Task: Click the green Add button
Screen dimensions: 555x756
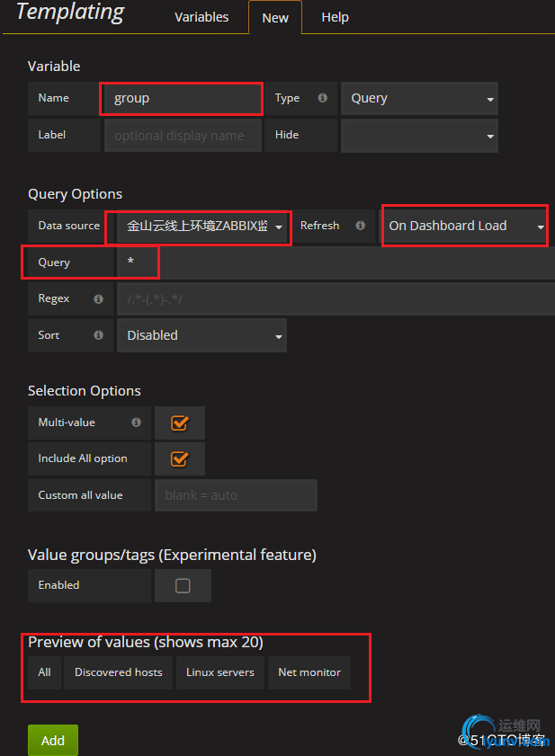Action: (x=53, y=740)
